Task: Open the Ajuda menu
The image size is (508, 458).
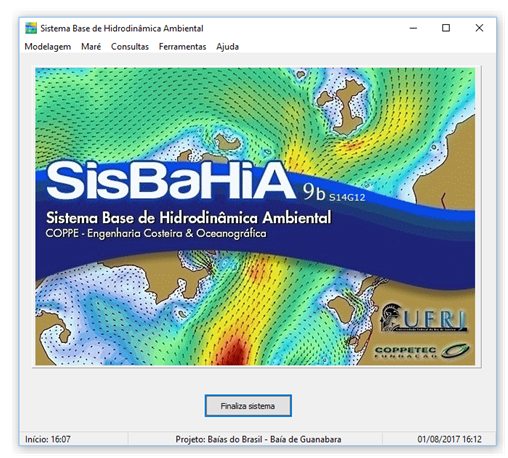Action: click(x=227, y=47)
